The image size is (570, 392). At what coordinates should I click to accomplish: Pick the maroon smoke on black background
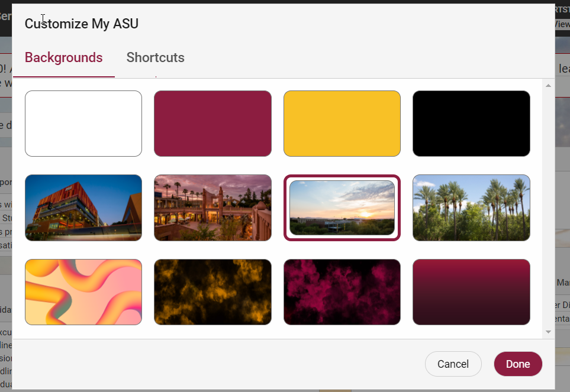(x=342, y=292)
